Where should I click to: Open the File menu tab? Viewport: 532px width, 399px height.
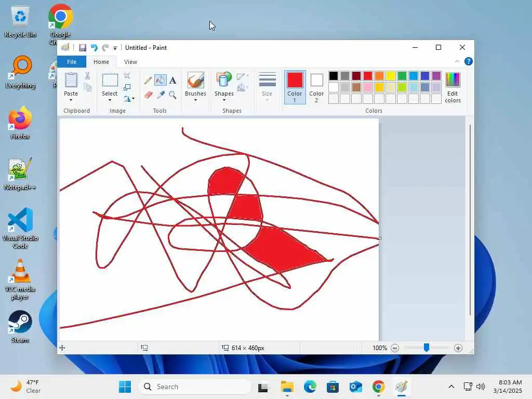(72, 62)
